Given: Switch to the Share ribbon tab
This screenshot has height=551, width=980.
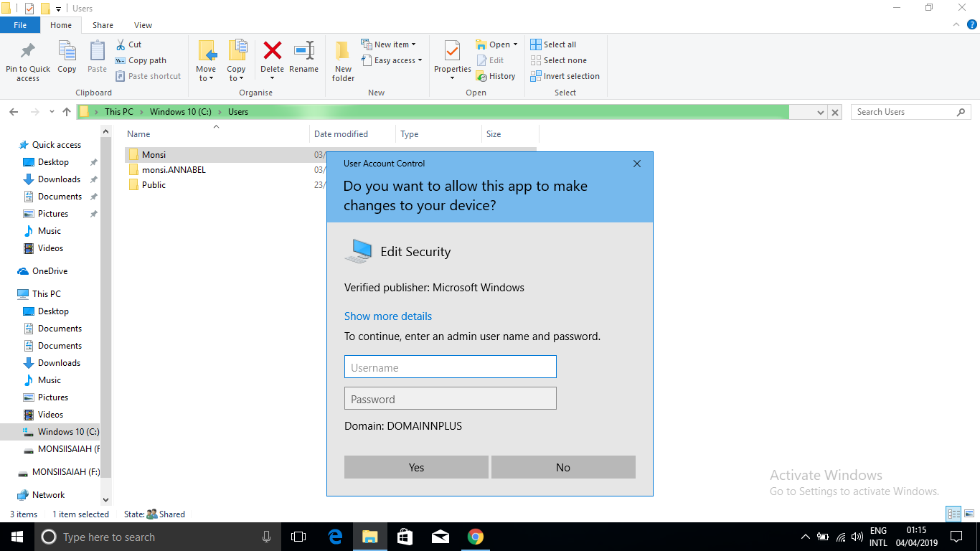Looking at the screenshot, I should [x=103, y=24].
